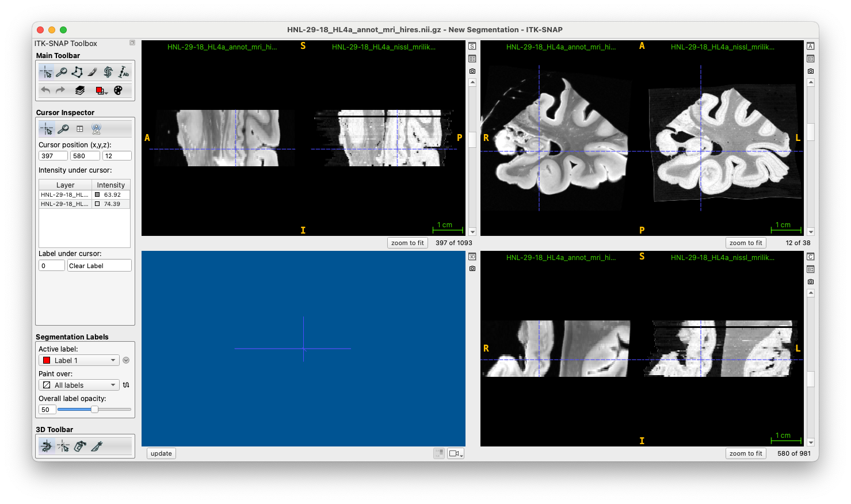Viewport: 851px width, 504px height.
Task: Expand coronal view with C icon
Action: (x=811, y=257)
